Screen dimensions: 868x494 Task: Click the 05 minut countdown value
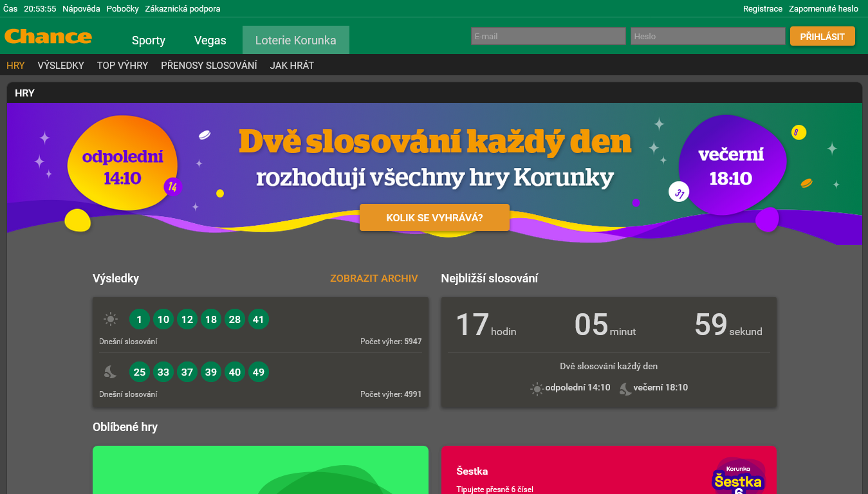tap(605, 325)
